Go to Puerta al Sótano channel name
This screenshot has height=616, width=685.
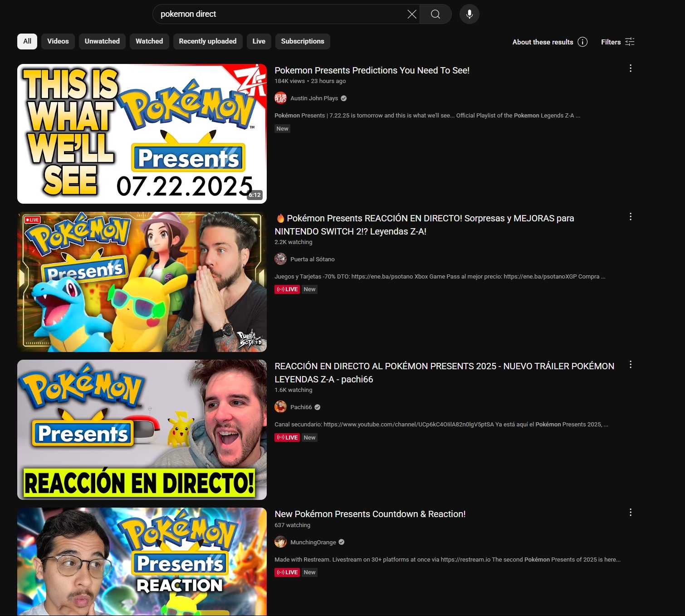click(x=313, y=259)
